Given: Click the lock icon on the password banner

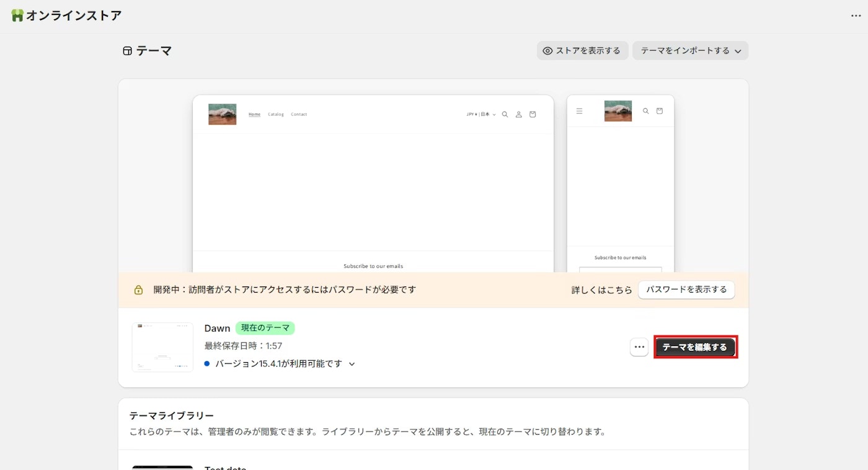Looking at the screenshot, I should point(138,290).
